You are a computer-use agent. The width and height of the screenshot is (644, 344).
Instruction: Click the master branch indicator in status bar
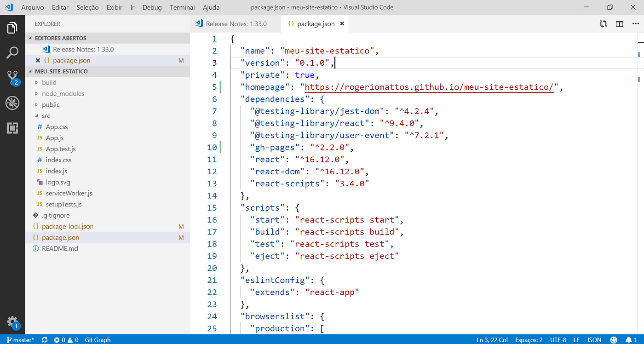click(20, 340)
